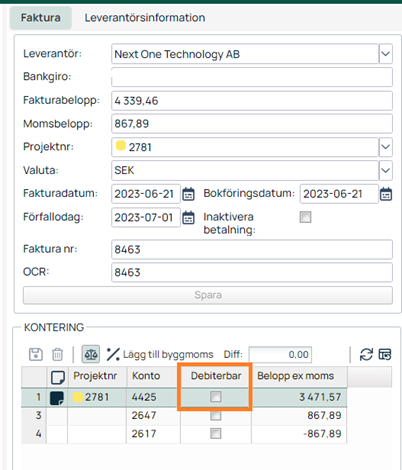Expand the Projektnr dropdown arrow
The width and height of the screenshot is (402, 470).
(x=386, y=147)
